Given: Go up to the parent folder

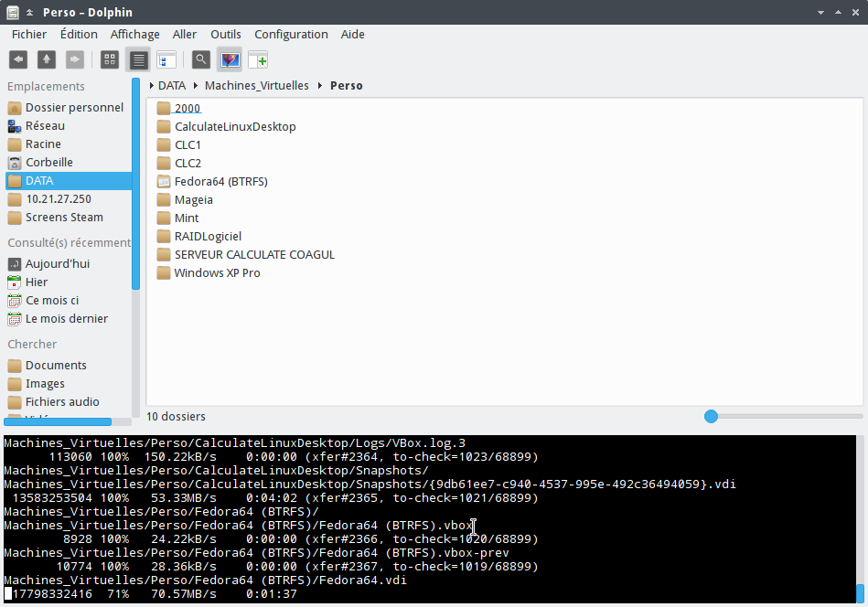Looking at the screenshot, I should click(x=47, y=59).
